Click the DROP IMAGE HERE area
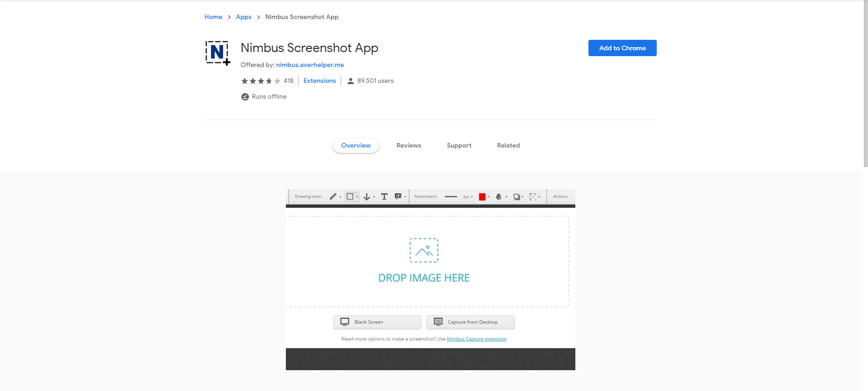 (x=427, y=262)
